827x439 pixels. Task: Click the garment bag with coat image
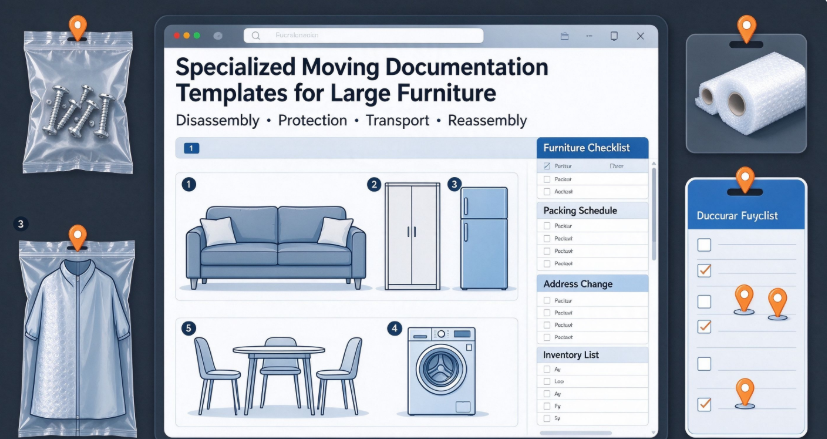[77, 338]
